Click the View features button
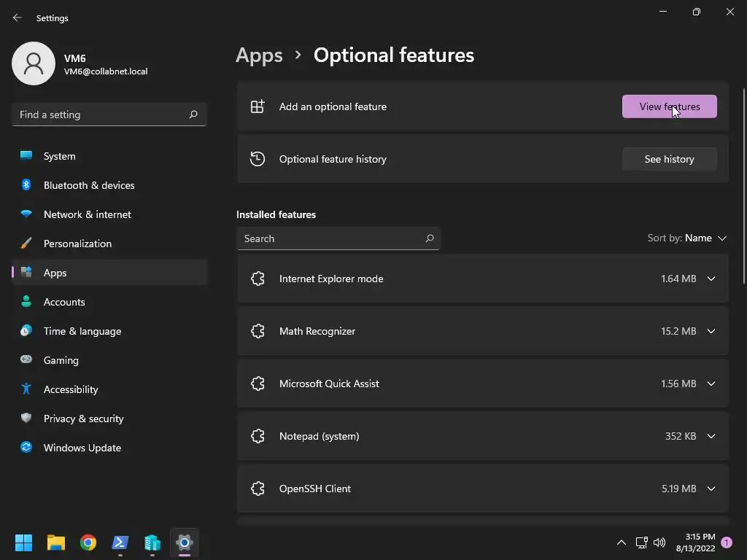Screen dimensions: 747x560 click(x=669, y=106)
